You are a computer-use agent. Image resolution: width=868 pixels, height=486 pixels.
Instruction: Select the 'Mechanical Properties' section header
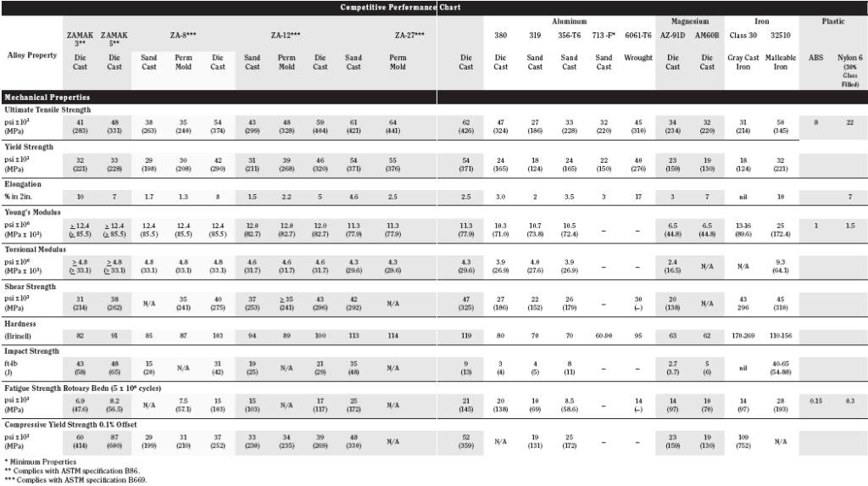[47, 98]
